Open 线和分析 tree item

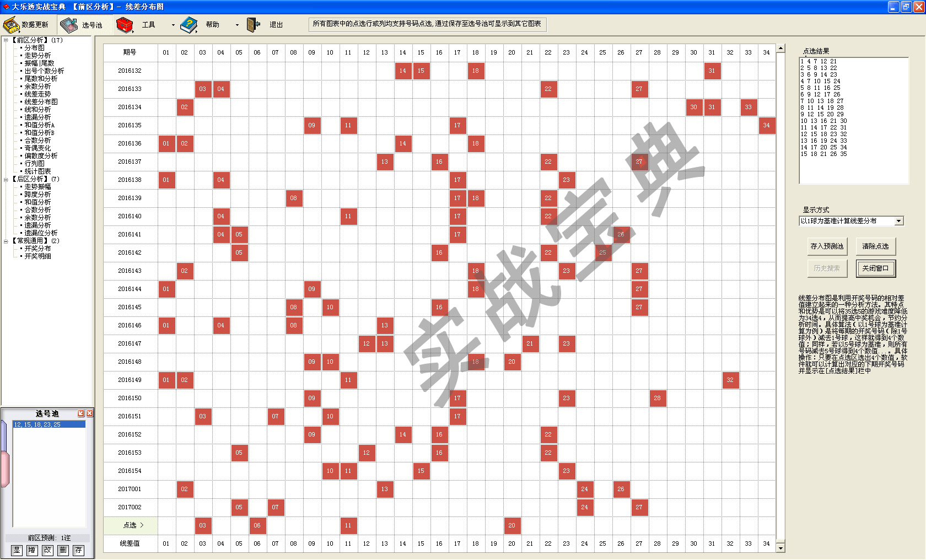coord(37,110)
